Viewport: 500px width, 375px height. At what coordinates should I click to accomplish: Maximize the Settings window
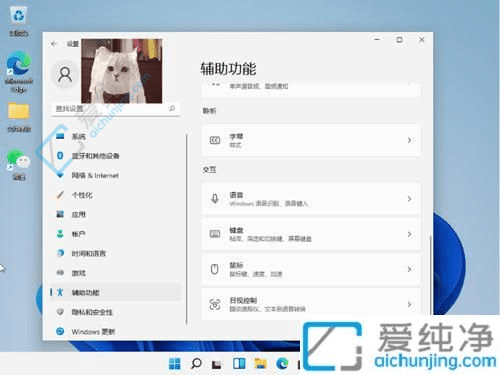point(399,40)
